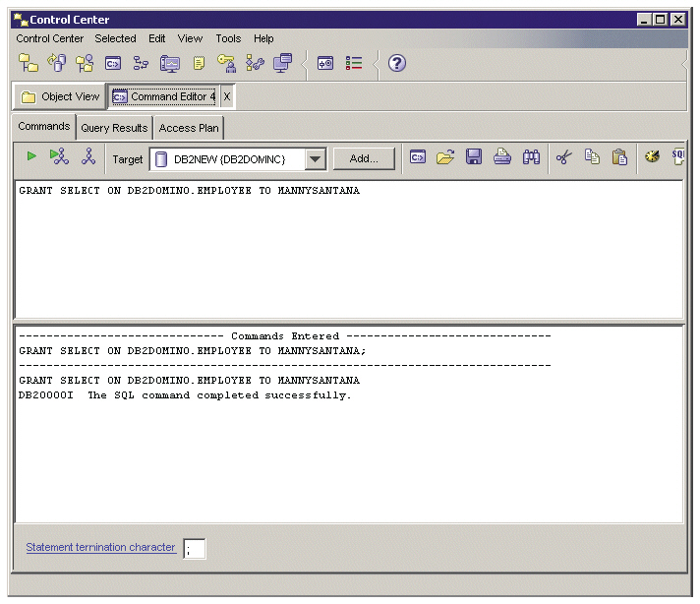Click the Statement termination character link
Screen dimensions: 700x604
[x=100, y=547]
